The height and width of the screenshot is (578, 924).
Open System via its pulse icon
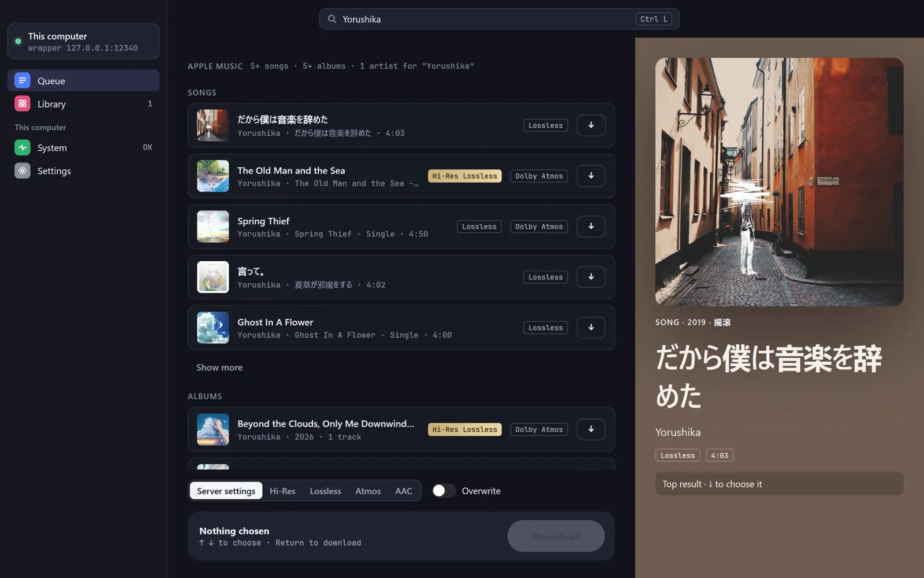(x=23, y=147)
